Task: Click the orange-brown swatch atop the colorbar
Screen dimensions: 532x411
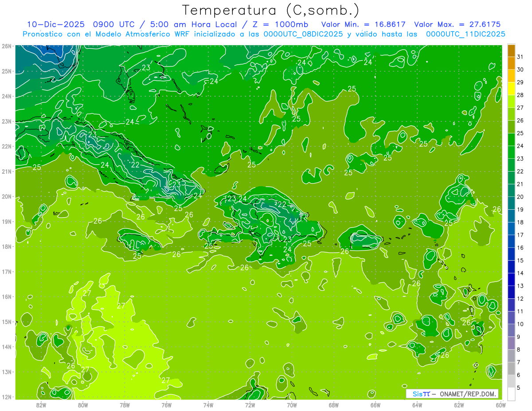Action: [x=511, y=51]
